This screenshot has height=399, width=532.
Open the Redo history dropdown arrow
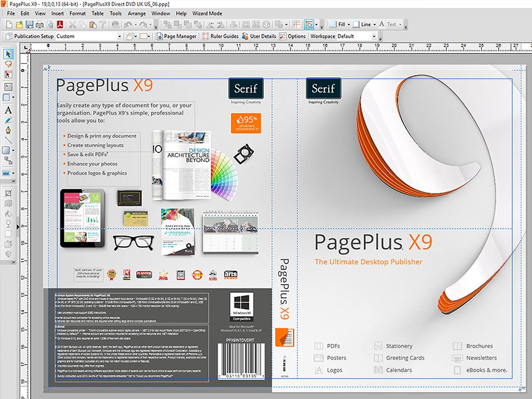tap(150, 25)
